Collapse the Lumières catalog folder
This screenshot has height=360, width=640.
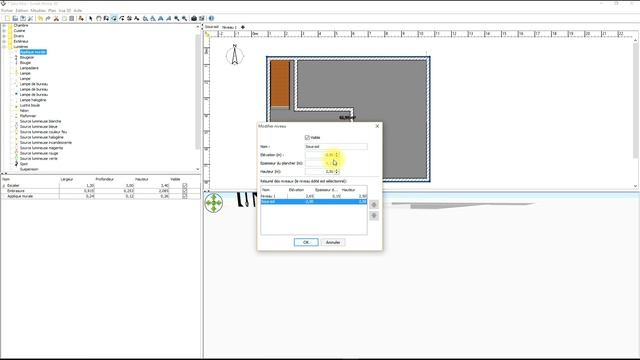click(4, 47)
